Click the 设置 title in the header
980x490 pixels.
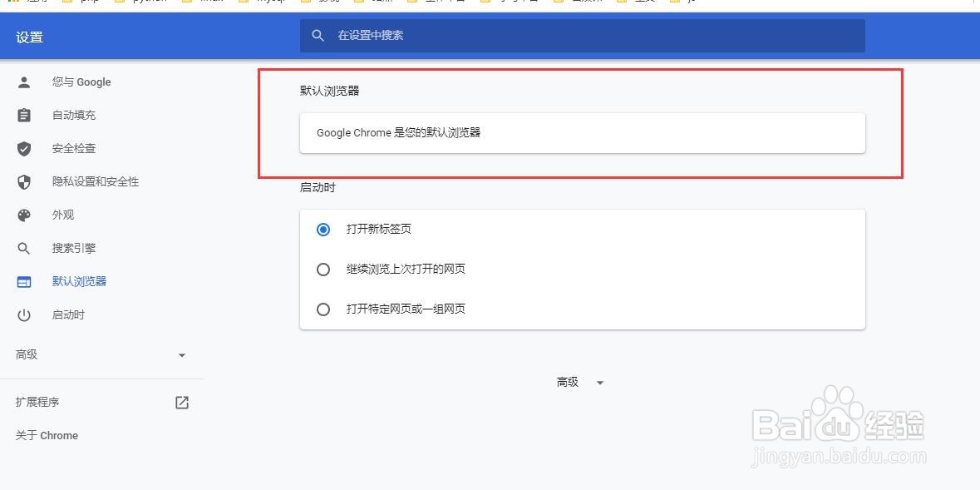(29, 37)
